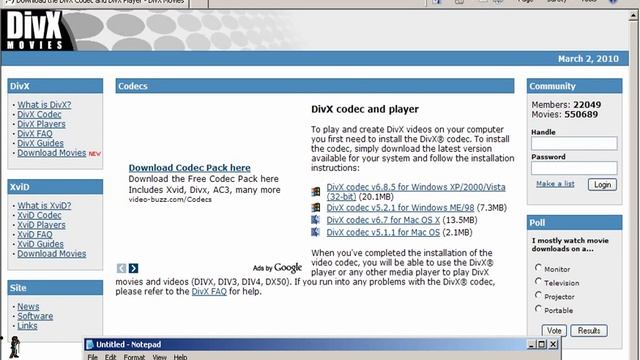The width and height of the screenshot is (640, 360).
Task: Download DivX codec v5.2.1 for Windows ME/98
Action: pyautogui.click(x=400, y=208)
